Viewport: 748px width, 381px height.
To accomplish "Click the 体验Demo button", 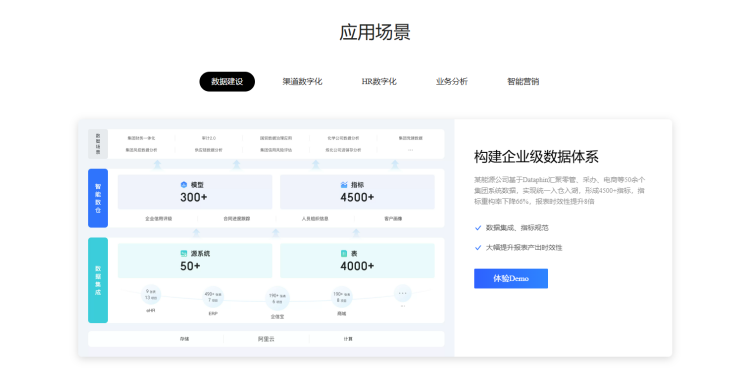I will click(511, 278).
